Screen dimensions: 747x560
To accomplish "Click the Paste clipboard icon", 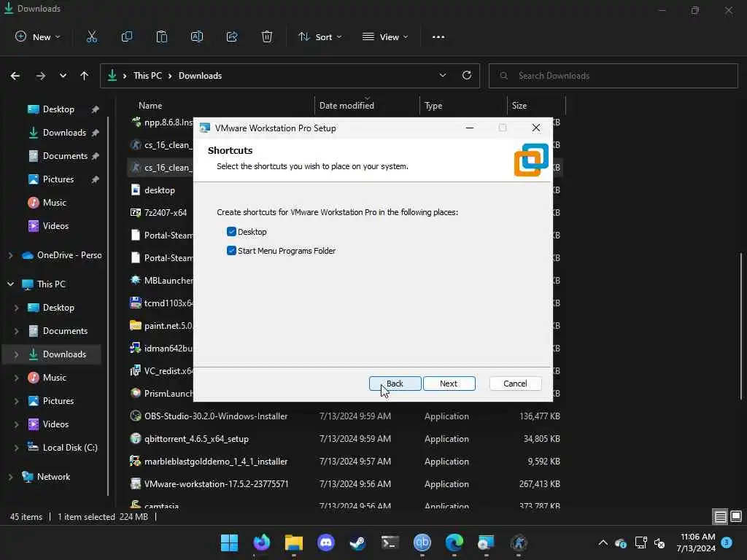I will tap(162, 36).
